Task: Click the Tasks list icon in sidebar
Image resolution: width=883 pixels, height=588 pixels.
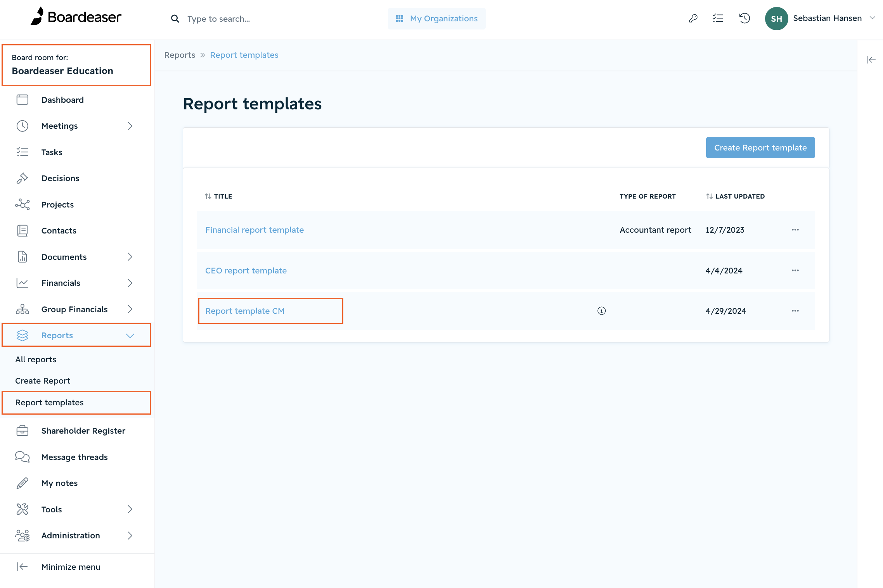Action: point(23,152)
